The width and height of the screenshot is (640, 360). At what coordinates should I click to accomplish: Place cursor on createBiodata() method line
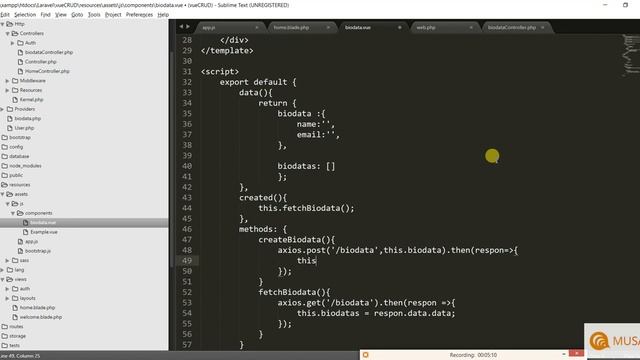(296, 240)
